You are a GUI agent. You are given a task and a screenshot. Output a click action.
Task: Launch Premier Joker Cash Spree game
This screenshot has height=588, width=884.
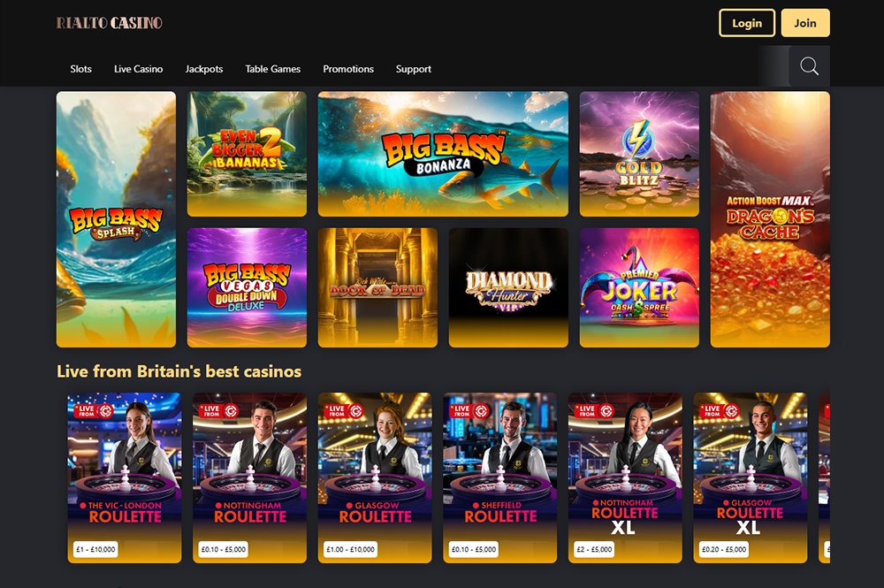639,287
